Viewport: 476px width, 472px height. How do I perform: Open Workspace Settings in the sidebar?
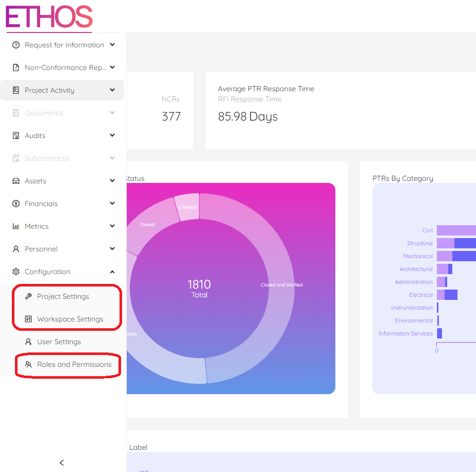pos(70,319)
